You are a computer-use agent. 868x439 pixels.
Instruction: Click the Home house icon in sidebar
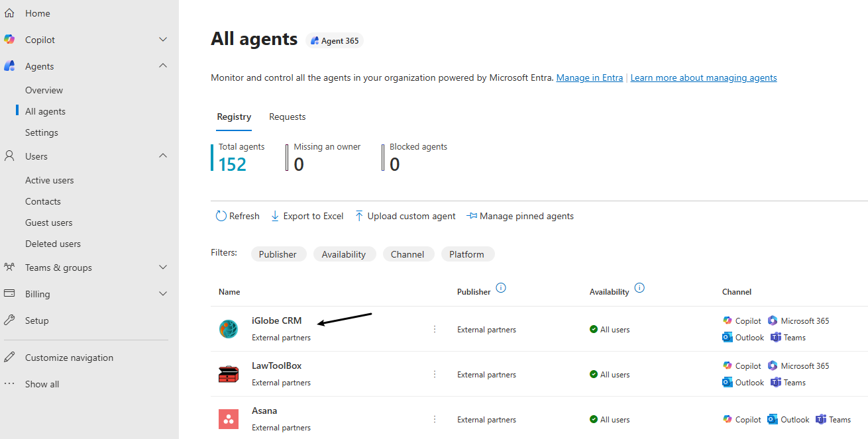(x=9, y=13)
